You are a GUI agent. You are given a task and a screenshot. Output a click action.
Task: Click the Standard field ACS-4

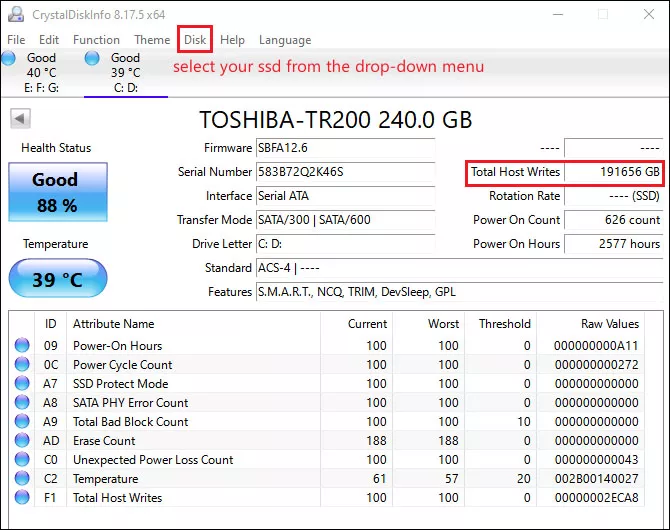[459, 268]
